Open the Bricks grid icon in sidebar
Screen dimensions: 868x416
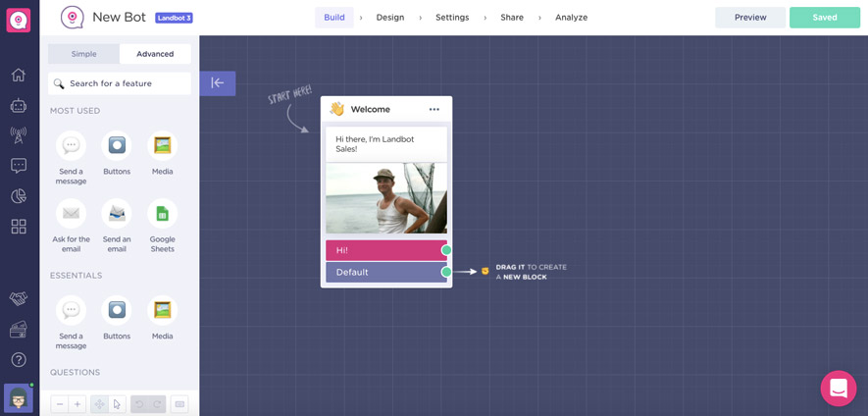click(x=19, y=226)
